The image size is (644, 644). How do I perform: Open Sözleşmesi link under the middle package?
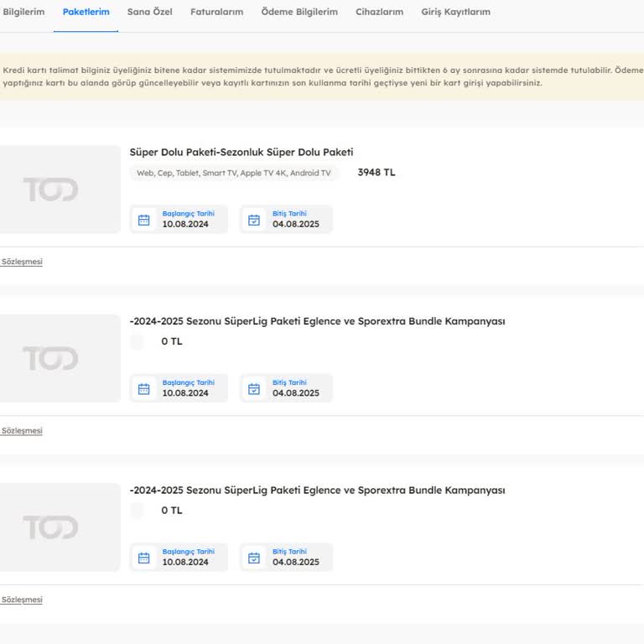coord(22,431)
